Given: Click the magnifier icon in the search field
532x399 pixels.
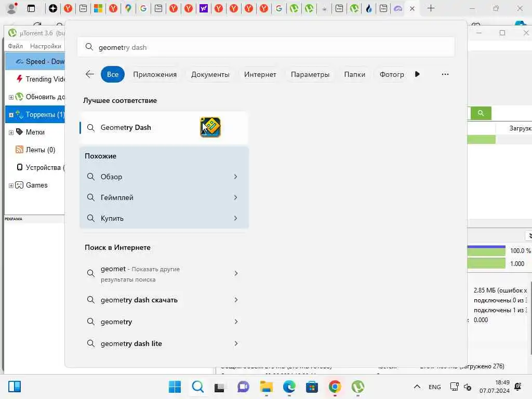Looking at the screenshot, I should click(x=89, y=47).
